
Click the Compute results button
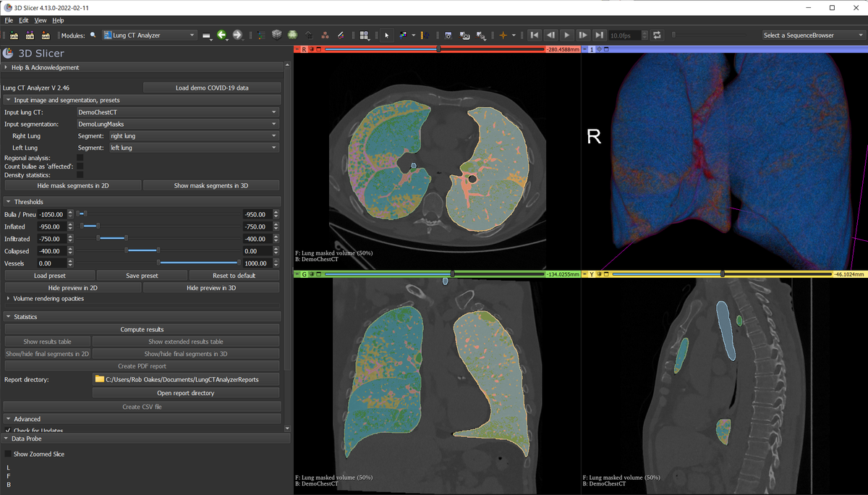142,329
